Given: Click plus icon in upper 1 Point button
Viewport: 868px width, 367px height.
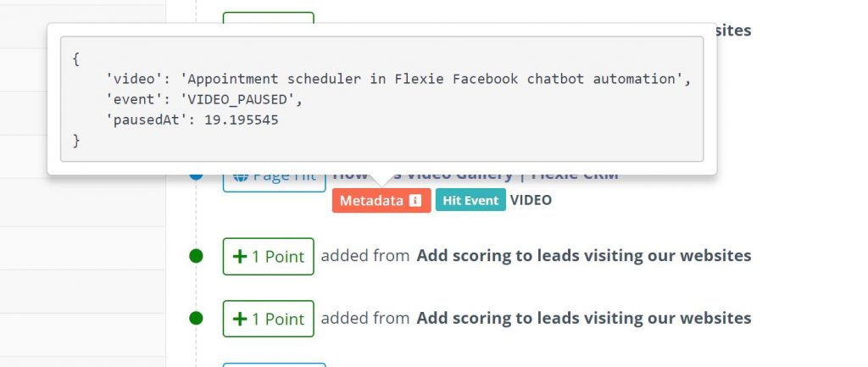Looking at the screenshot, I should (x=240, y=256).
